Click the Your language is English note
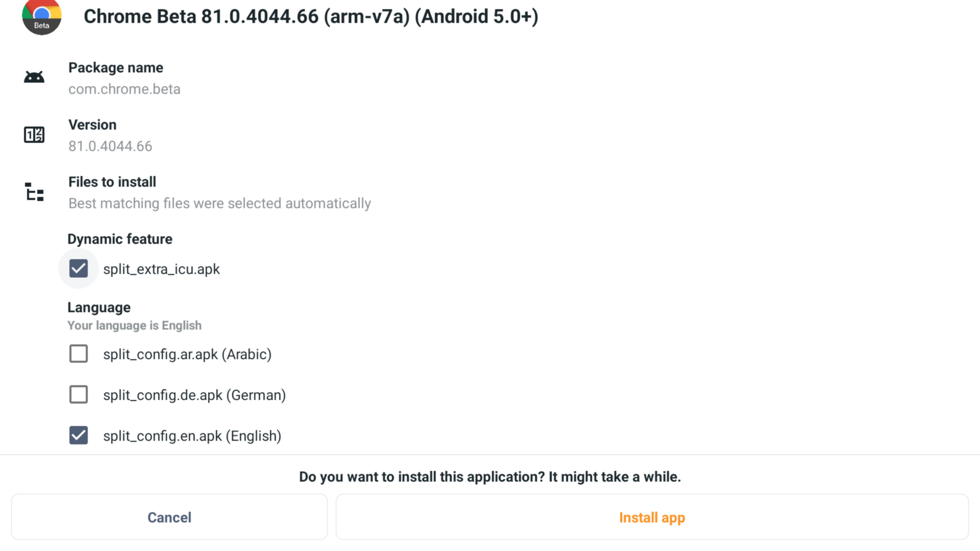The width and height of the screenshot is (980, 551). [134, 325]
